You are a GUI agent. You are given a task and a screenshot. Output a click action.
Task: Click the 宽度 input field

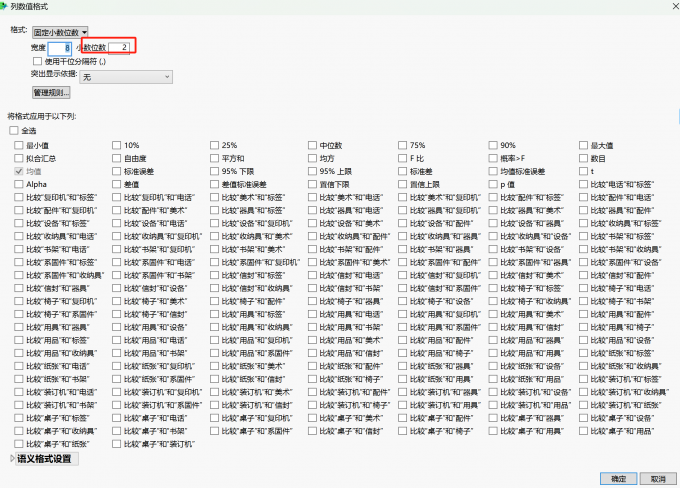pyautogui.click(x=59, y=47)
